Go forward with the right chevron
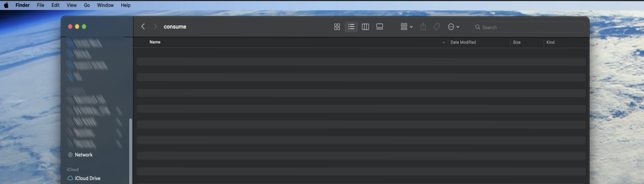 155,26
